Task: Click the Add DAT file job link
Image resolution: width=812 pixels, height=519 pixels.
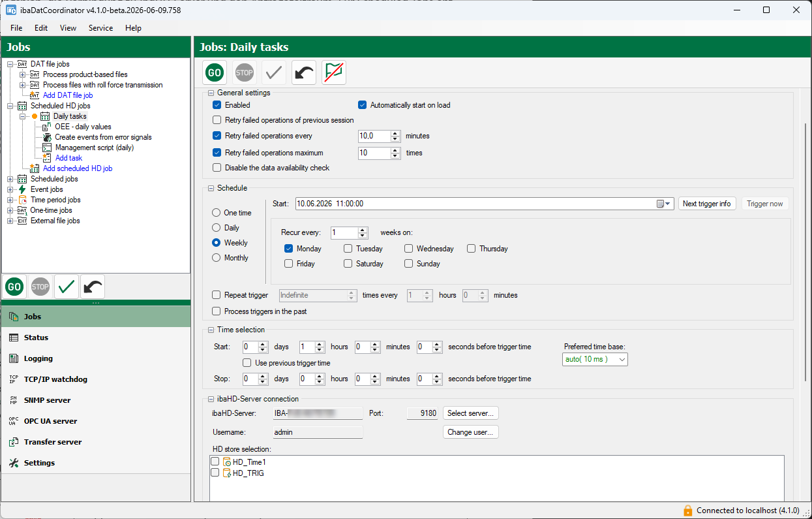Action: [68, 95]
